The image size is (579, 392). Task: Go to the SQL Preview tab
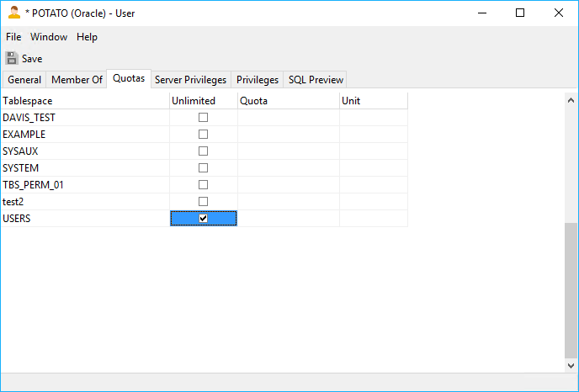coord(316,80)
